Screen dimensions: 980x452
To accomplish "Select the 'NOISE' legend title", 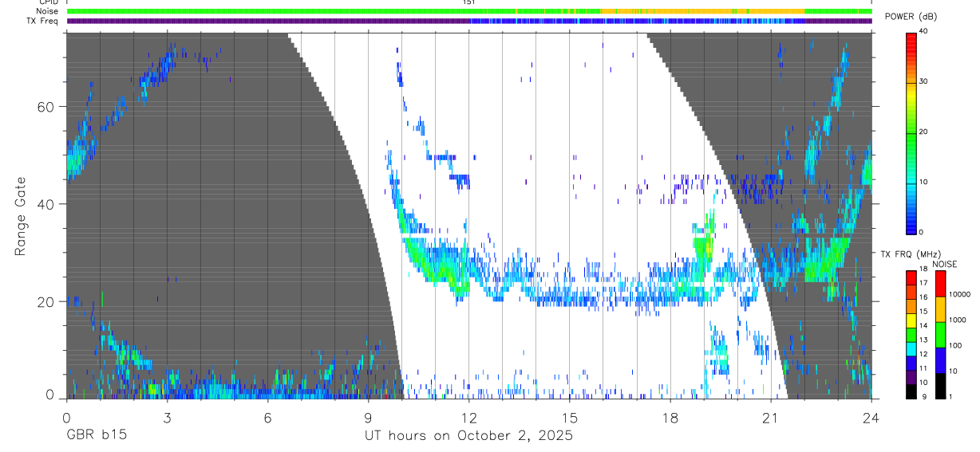I will (x=944, y=264).
